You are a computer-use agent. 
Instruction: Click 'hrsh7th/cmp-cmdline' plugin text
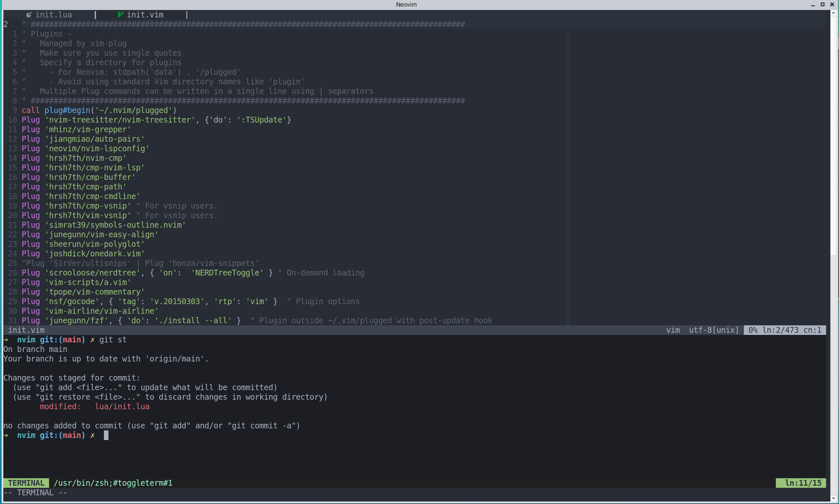(92, 196)
